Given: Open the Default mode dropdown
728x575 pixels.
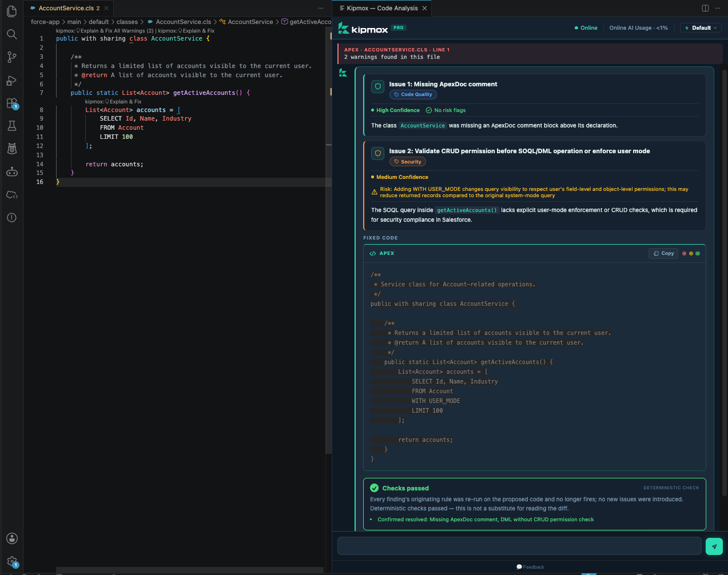Looking at the screenshot, I should click(x=701, y=27).
